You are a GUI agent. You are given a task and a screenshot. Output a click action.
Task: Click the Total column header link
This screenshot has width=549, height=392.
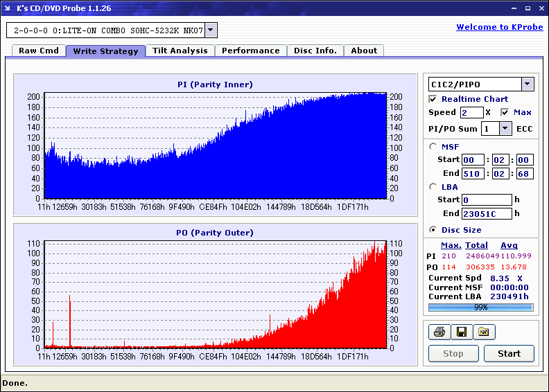click(x=476, y=245)
